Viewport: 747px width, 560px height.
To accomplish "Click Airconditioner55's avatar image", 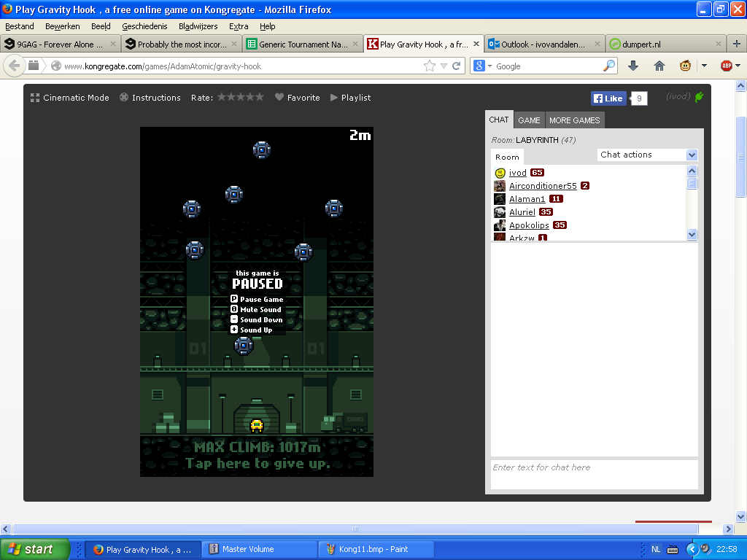I will tap(500, 186).
